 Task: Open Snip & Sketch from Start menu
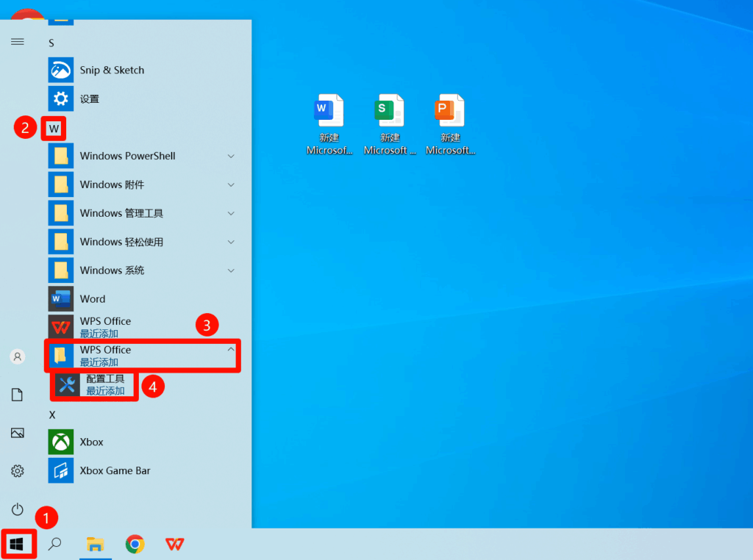(111, 71)
